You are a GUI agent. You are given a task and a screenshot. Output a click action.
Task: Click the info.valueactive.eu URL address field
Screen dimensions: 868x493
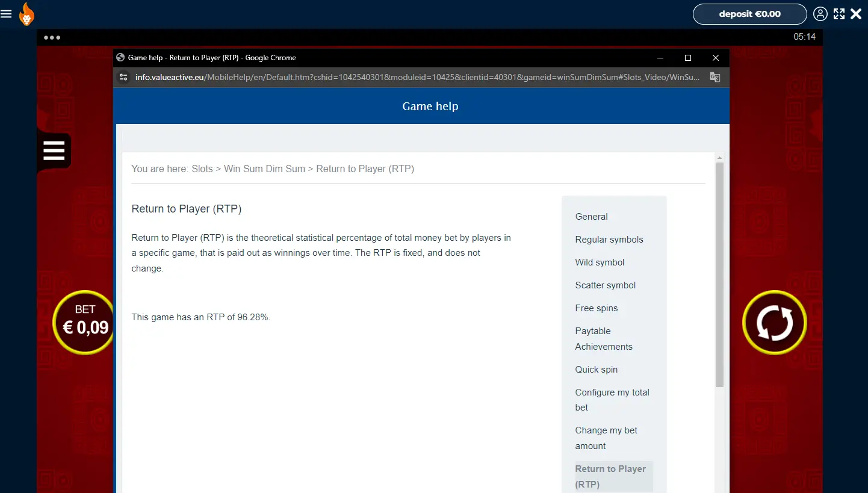(x=417, y=77)
